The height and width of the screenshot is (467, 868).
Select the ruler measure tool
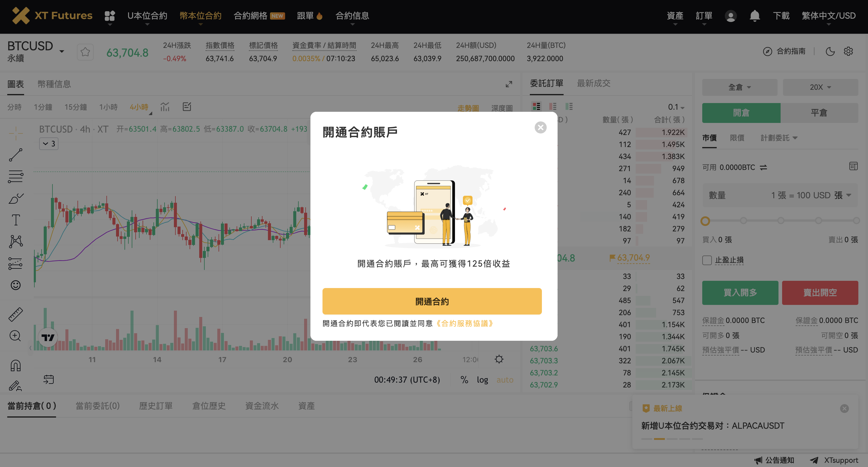pos(15,314)
